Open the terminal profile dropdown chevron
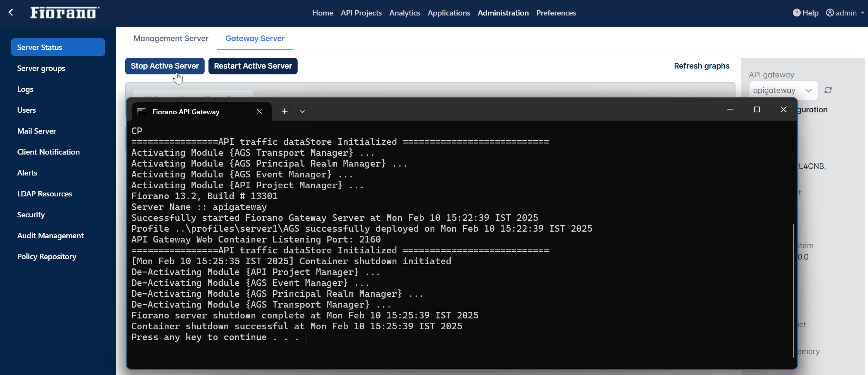Image resolution: width=868 pixels, height=375 pixels. 302,112
